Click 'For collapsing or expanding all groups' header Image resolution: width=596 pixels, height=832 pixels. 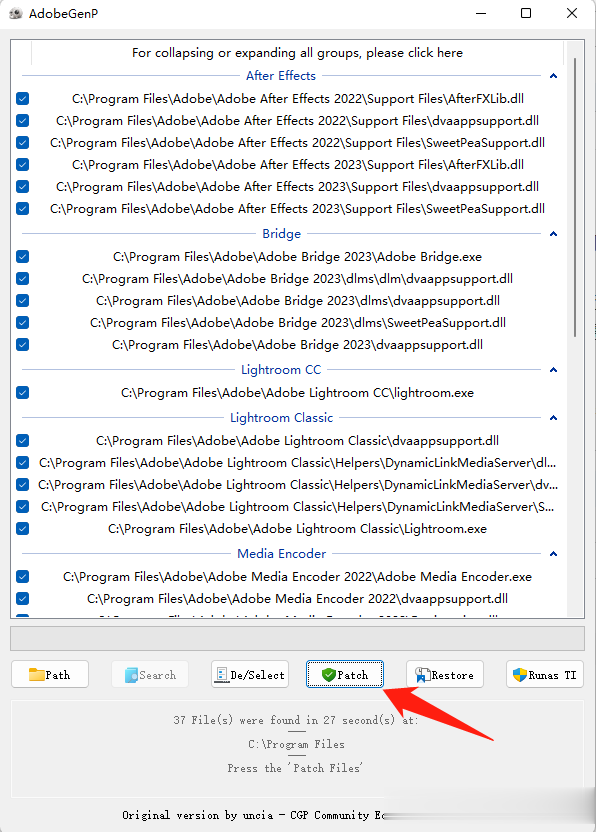[x=297, y=53]
